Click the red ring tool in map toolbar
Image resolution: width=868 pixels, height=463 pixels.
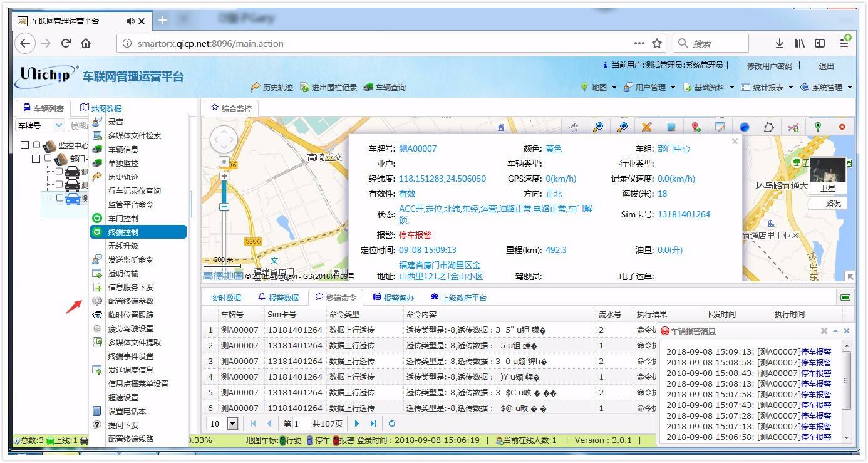point(842,127)
